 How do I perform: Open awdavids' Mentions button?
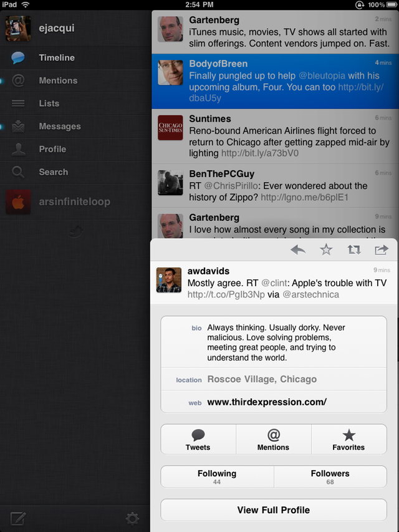274,439
